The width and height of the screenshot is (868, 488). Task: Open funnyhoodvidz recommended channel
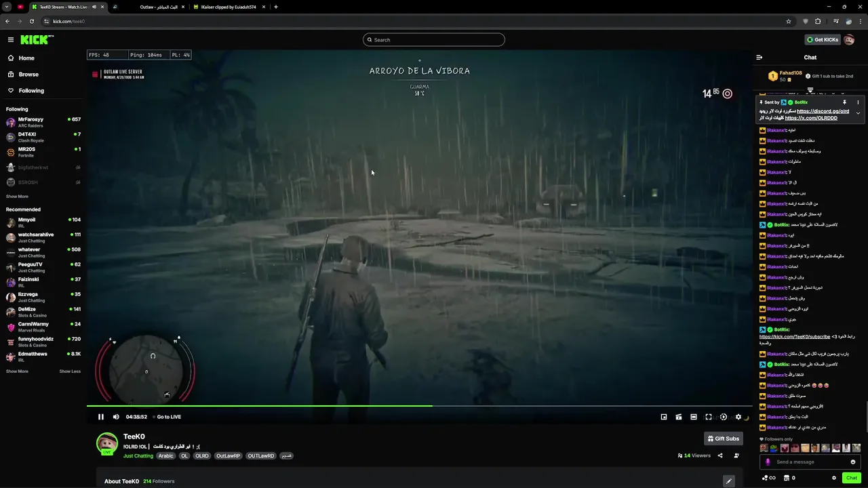pyautogui.click(x=43, y=342)
